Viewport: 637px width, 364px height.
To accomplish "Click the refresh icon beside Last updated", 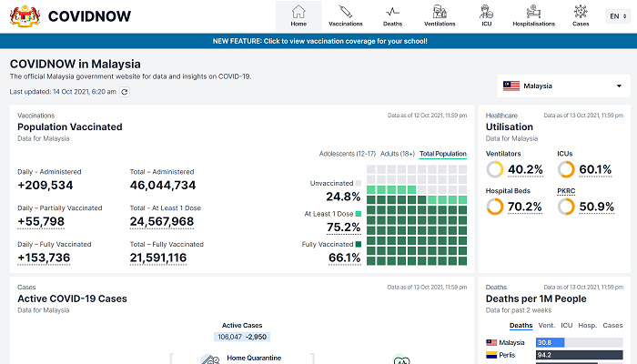I will [125, 92].
